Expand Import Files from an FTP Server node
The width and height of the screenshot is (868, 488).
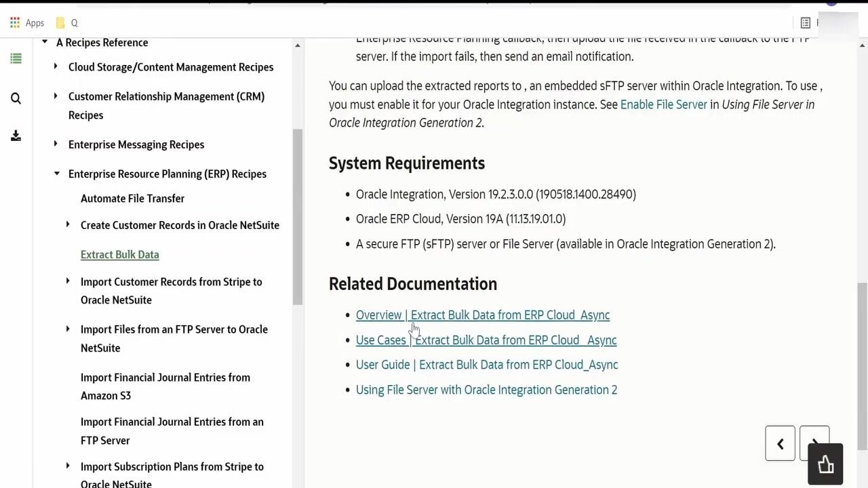pyautogui.click(x=68, y=329)
